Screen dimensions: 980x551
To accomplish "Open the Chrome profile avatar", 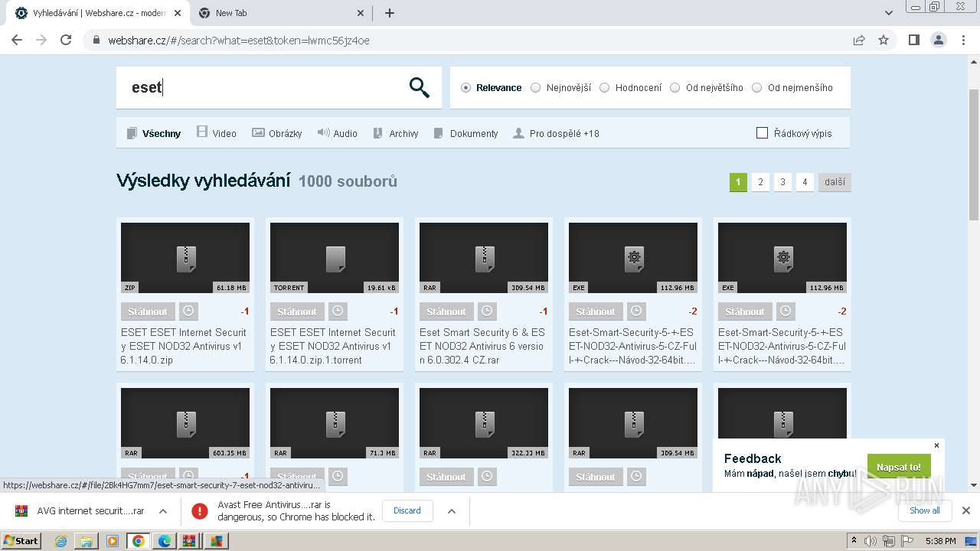I will [938, 40].
